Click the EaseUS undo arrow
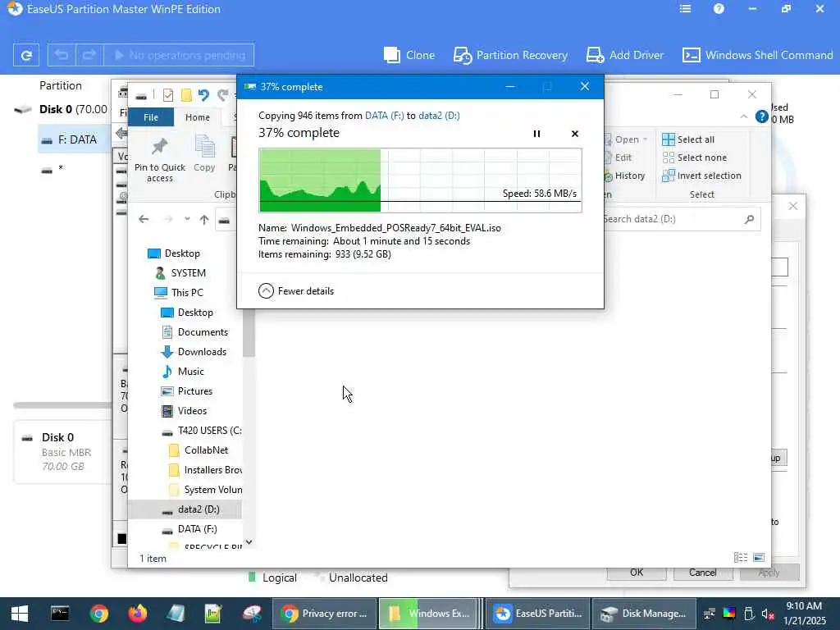Image resolution: width=840 pixels, height=630 pixels. point(62,55)
